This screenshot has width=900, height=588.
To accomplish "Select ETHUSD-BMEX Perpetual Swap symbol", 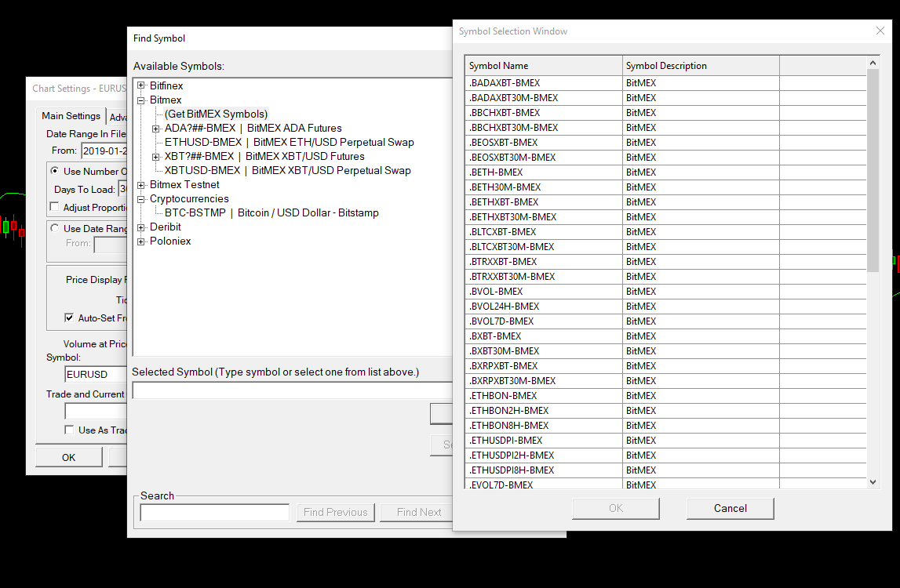I will tap(290, 142).
